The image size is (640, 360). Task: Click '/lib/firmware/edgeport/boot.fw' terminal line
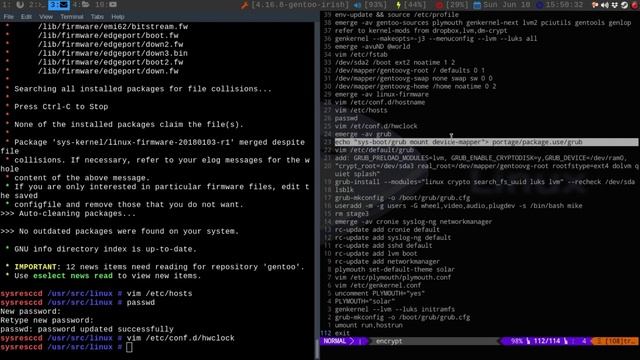(108, 36)
